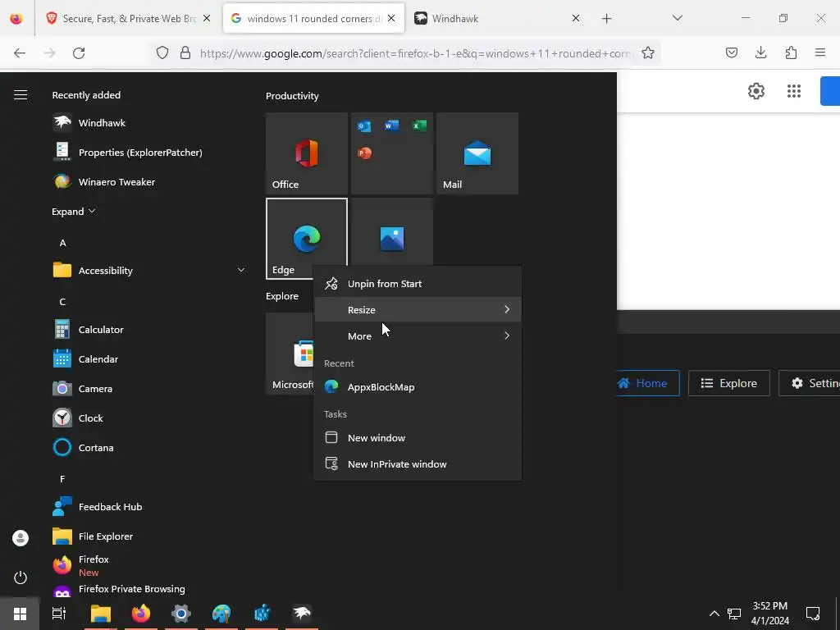
Task: Open the list all tabs dropdown
Action: [678, 18]
